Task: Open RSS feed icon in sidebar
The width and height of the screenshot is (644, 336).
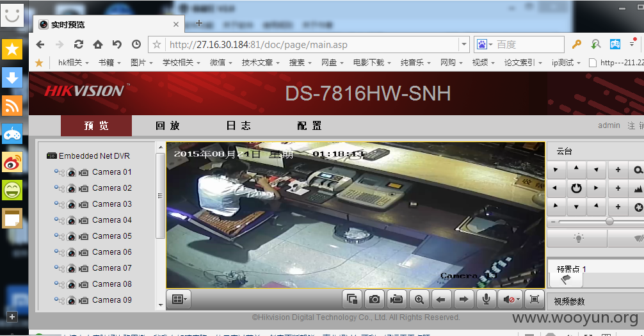Action: point(12,106)
